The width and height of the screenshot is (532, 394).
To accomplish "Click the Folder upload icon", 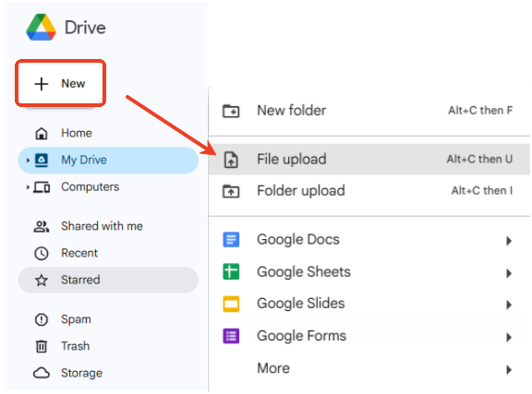I will [231, 191].
